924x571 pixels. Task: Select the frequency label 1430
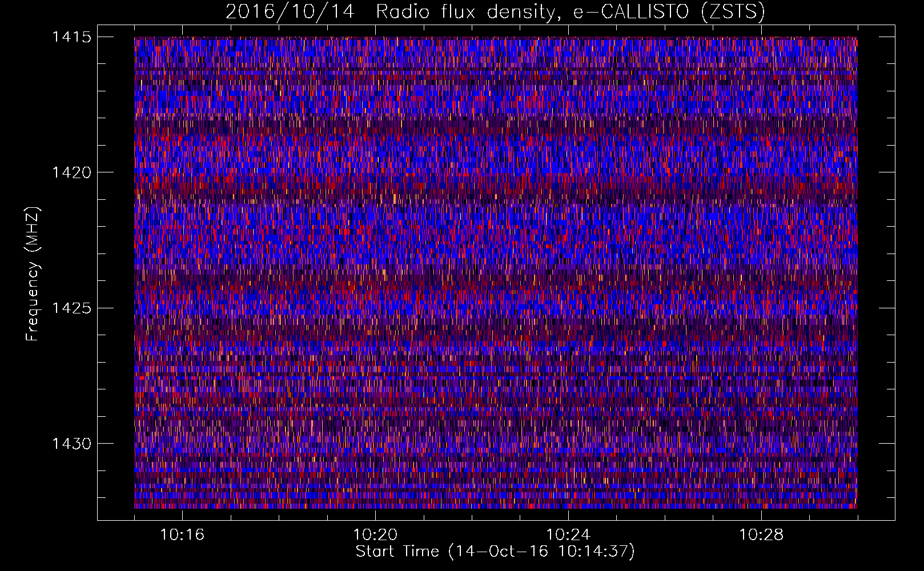(71, 444)
